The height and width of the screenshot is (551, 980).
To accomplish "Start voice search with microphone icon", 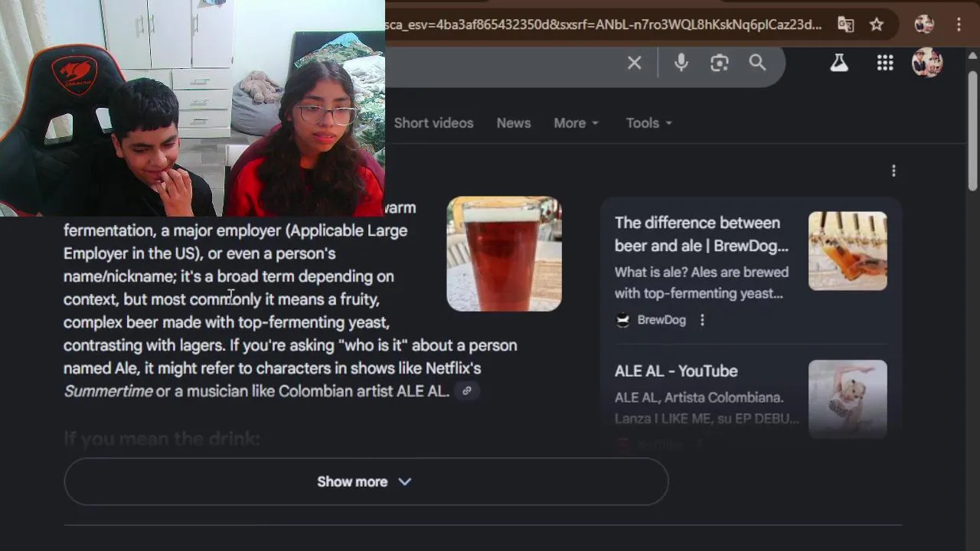I will pyautogui.click(x=681, y=63).
